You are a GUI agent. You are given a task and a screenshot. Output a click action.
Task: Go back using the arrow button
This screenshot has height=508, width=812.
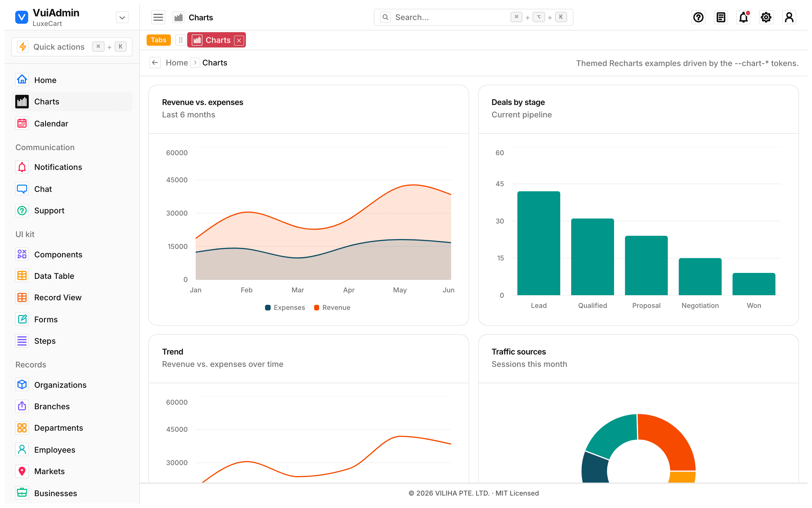(x=155, y=63)
